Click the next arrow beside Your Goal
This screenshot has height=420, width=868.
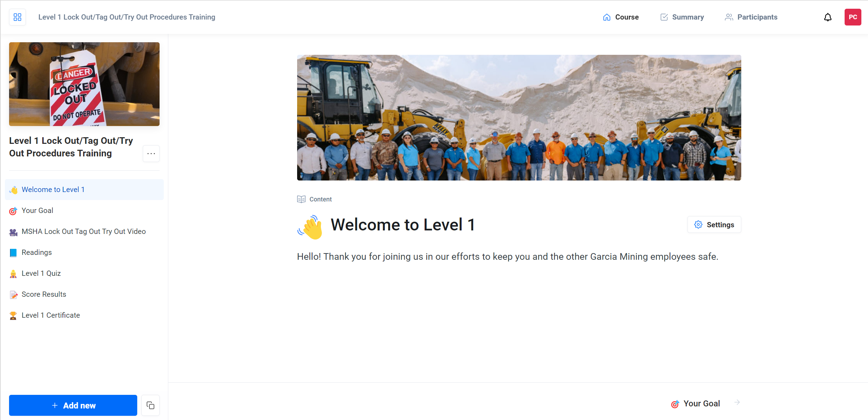(737, 402)
